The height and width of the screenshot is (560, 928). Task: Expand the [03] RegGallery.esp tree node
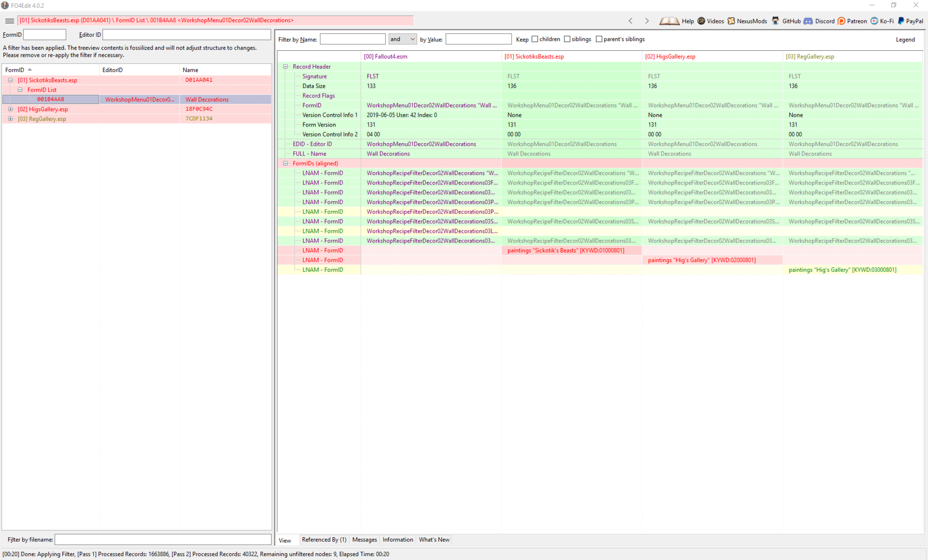10,119
